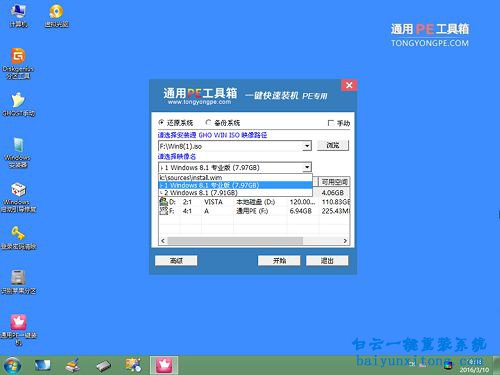500x375 pixels.
Task: Click the F: drive icon in the partition list
Action: coord(163,210)
